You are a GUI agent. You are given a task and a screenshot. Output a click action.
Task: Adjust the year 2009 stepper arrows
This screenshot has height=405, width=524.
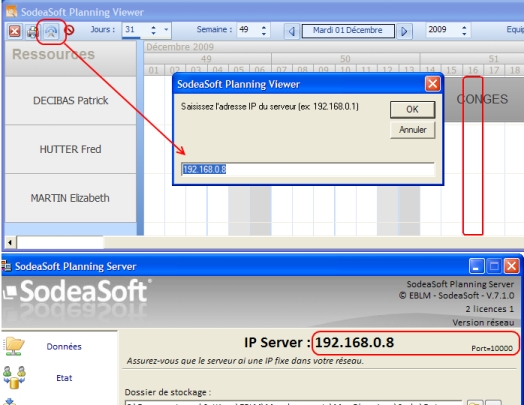464,30
